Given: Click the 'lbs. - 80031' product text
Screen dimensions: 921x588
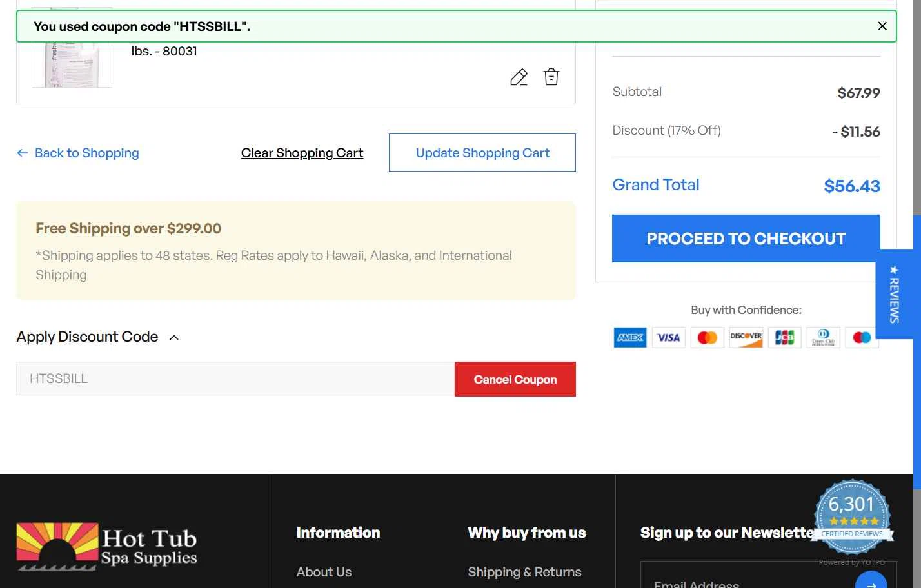Looking at the screenshot, I should [x=164, y=51].
